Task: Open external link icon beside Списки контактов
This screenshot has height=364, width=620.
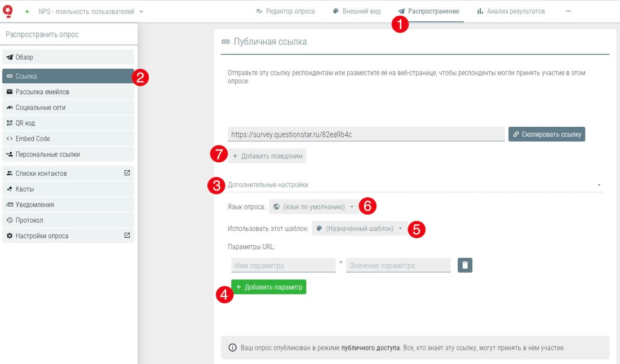Action: click(x=127, y=173)
